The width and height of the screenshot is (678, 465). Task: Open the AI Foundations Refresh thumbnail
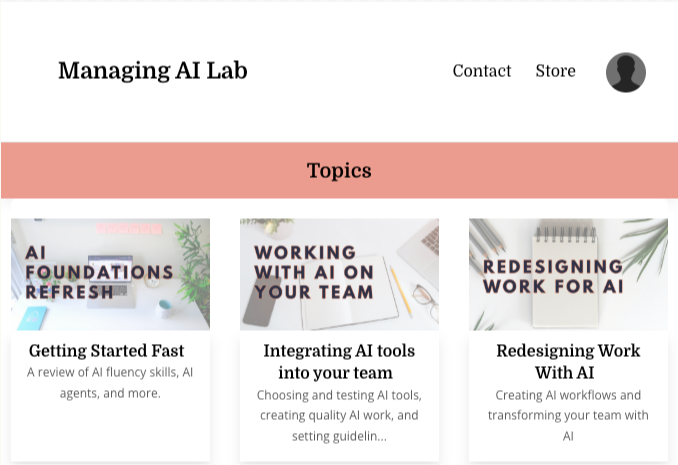(110, 274)
